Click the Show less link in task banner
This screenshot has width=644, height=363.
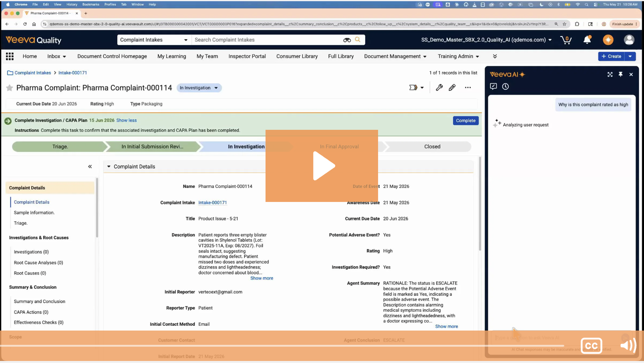pos(127,120)
